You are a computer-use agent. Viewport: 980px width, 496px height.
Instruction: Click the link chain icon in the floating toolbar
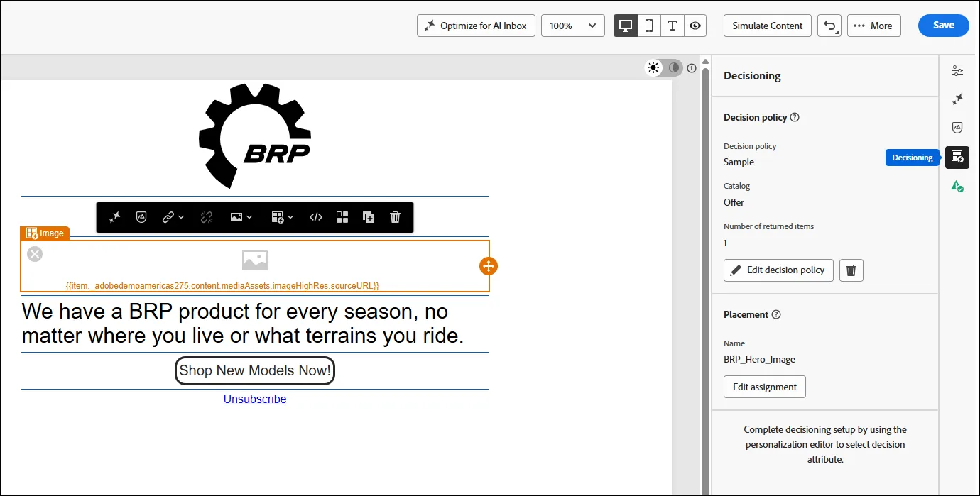168,218
